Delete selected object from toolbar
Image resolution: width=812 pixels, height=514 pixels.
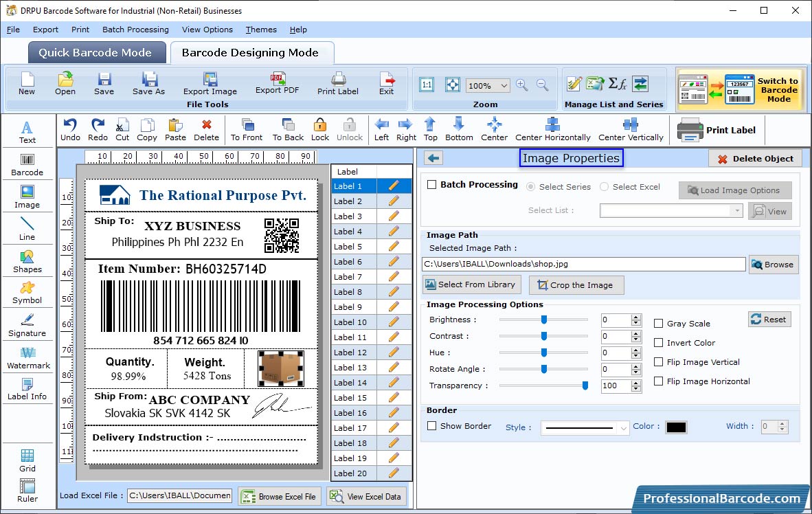(x=206, y=130)
